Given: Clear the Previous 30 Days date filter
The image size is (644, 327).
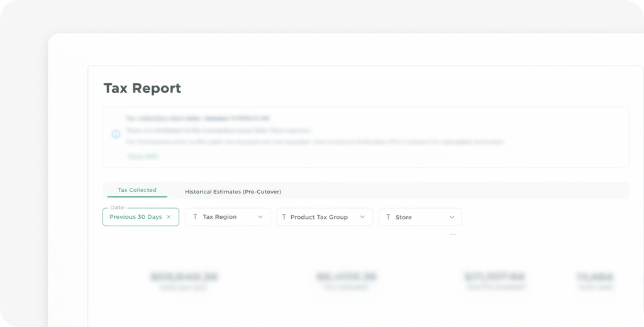Looking at the screenshot, I should point(169,217).
